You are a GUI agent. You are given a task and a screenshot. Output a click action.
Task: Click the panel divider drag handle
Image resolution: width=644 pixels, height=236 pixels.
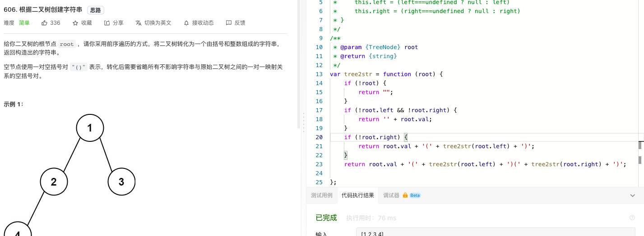point(304,122)
